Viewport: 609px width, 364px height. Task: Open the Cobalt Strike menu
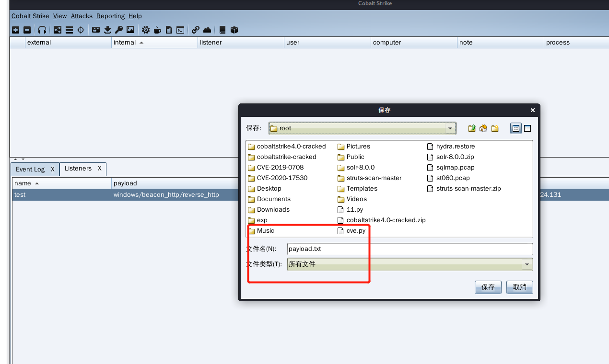point(30,16)
